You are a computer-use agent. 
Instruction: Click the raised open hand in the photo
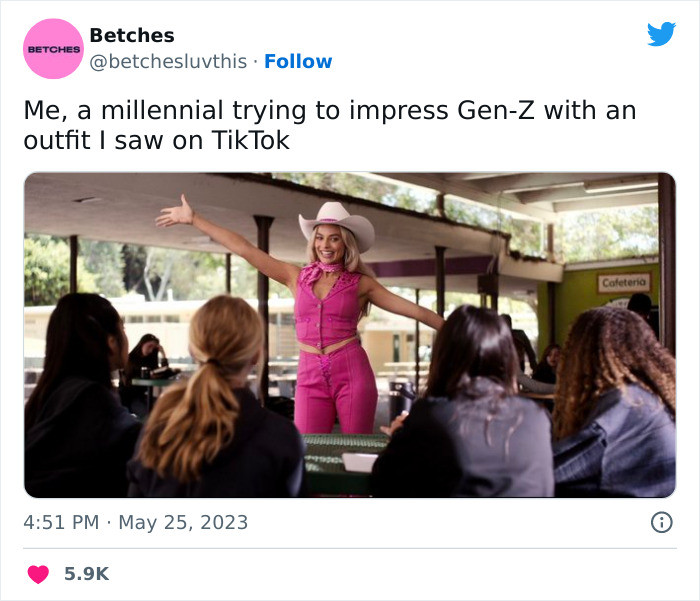174,211
